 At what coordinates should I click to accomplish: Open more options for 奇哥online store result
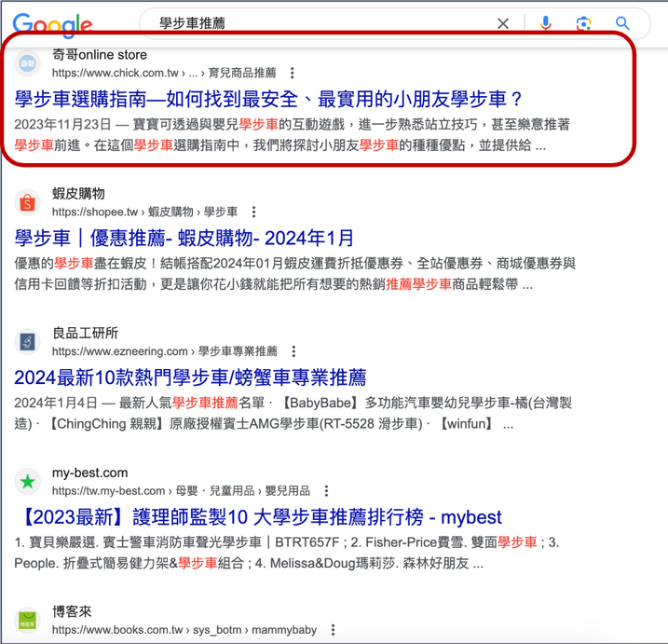click(293, 73)
